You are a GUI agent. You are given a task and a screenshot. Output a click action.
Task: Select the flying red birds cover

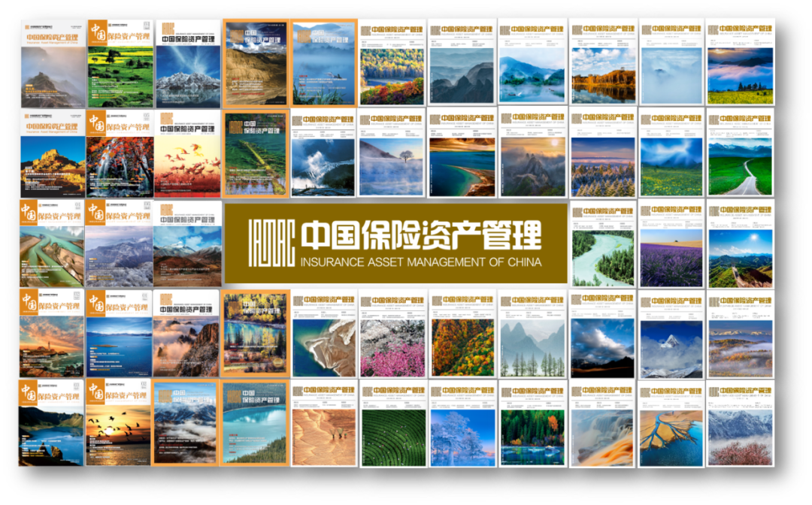pyautogui.click(x=188, y=153)
